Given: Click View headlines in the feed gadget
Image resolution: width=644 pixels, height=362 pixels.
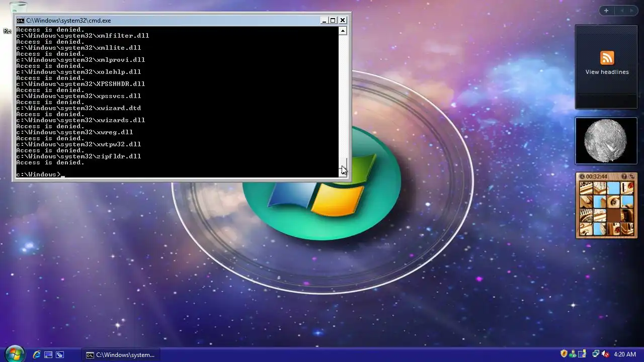Looking at the screenshot, I should tap(607, 72).
